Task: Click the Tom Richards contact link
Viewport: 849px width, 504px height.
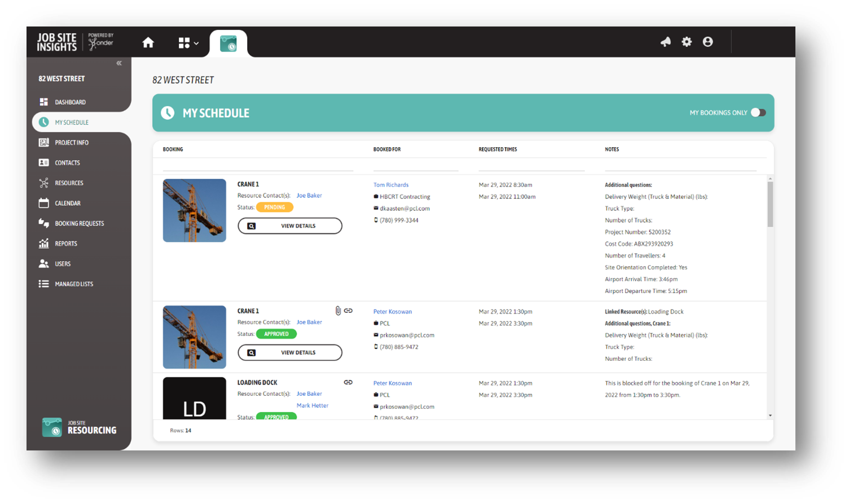Action: 390,185
